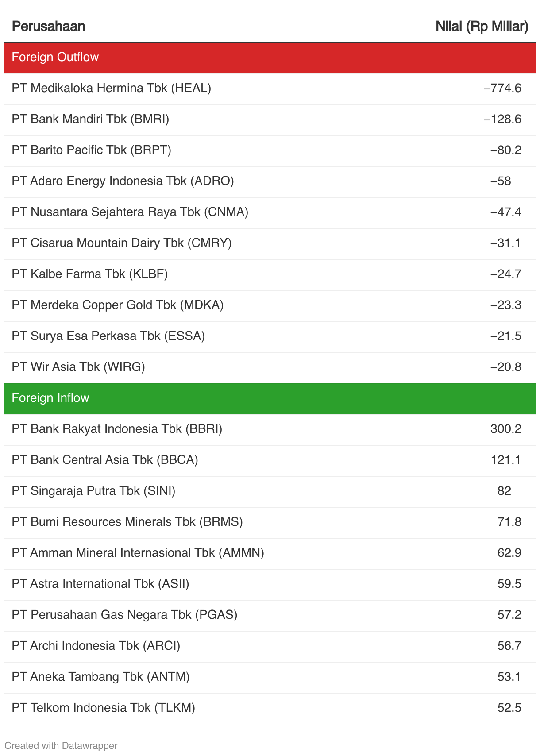
Task: Open the Created with Datawrapper link
Action: pyautogui.click(x=61, y=745)
